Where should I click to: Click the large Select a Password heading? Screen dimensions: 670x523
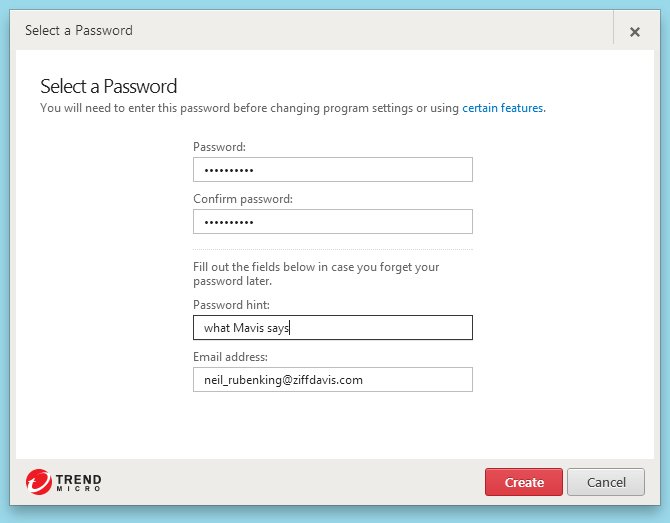pyautogui.click(x=109, y=86)
